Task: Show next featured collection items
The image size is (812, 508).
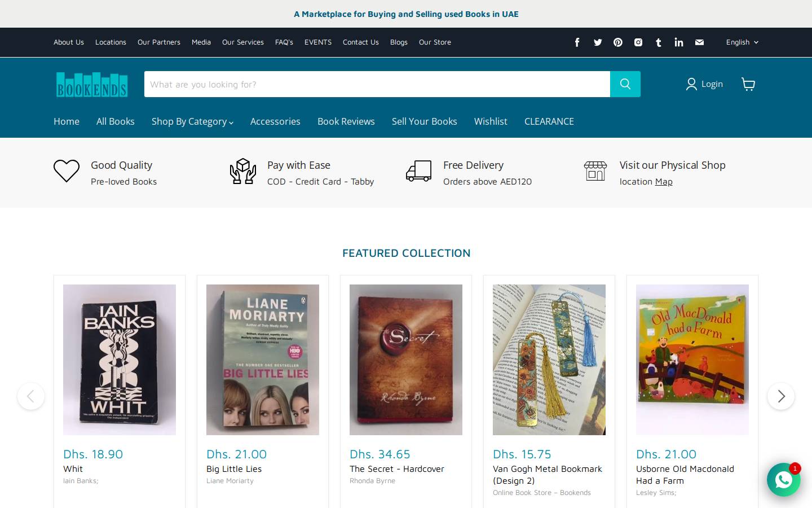Action: [x=781, y=396]
